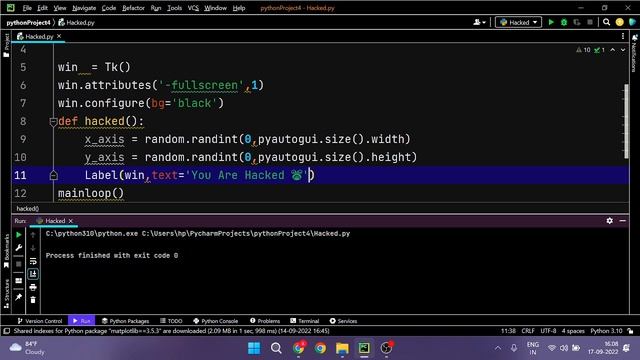
Task: Click the hacked() breadcrumb below editor
Action: pos(28,209)
